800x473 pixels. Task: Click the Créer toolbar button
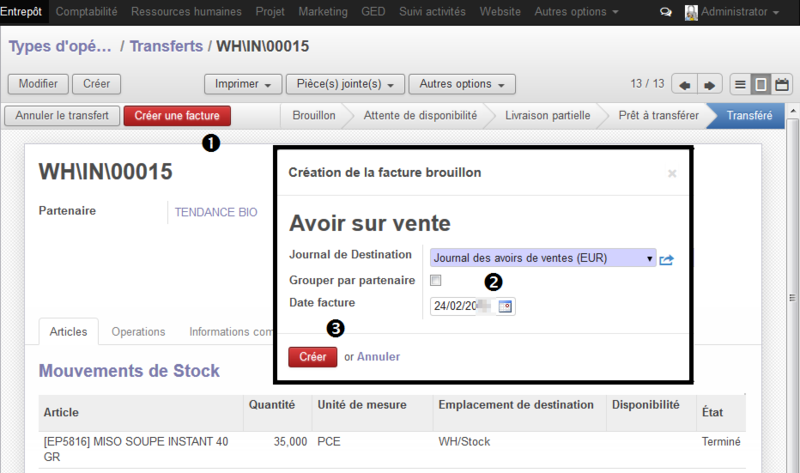(x=96, y=84)
